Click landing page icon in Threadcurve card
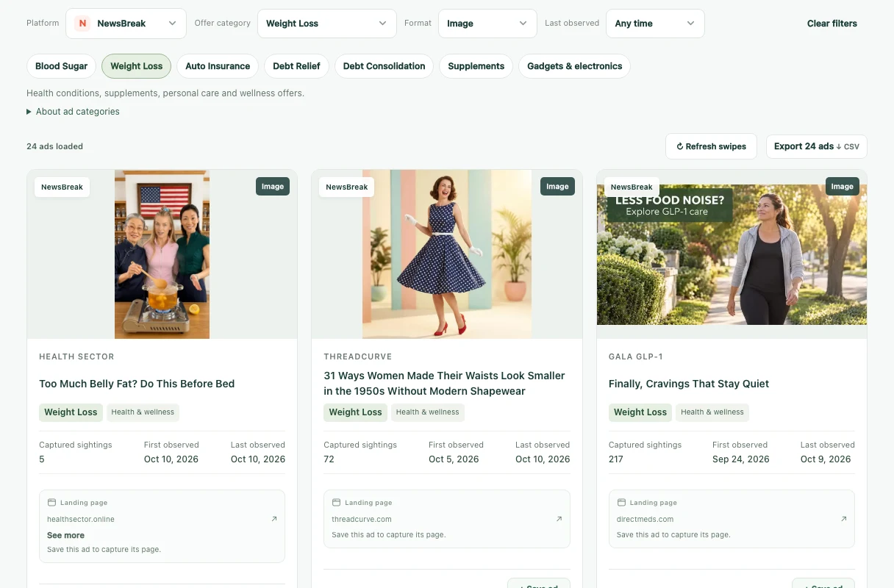 (x=336, y=503)
